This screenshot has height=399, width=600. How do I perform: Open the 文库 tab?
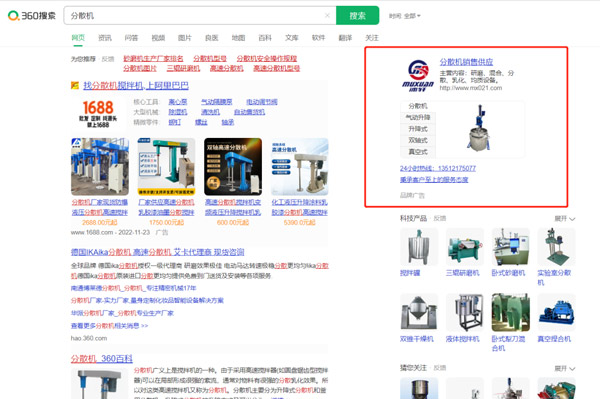pyautogui.click(x=292, y=37)
